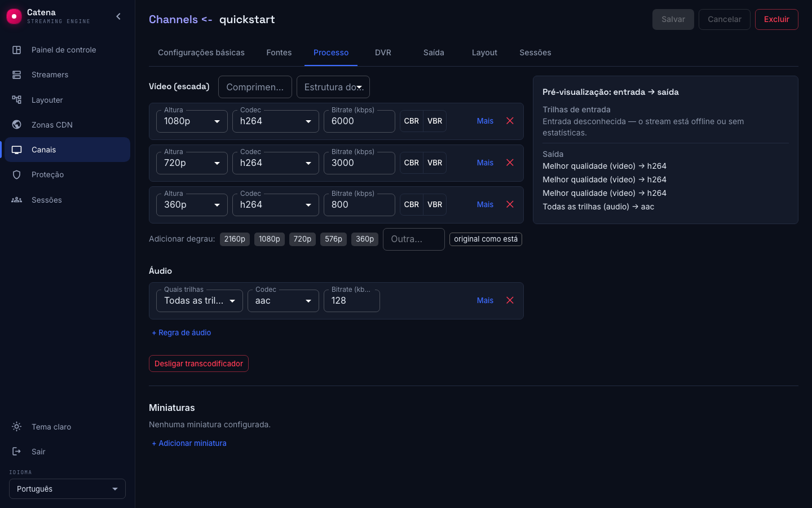812x508 pixels.
Task: Click Mais in the 360p row
Action: click(x=485, y=204)
